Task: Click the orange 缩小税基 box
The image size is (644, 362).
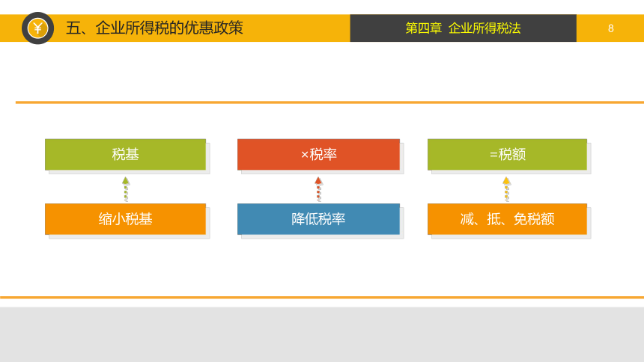Action: [x=125, y=219]
